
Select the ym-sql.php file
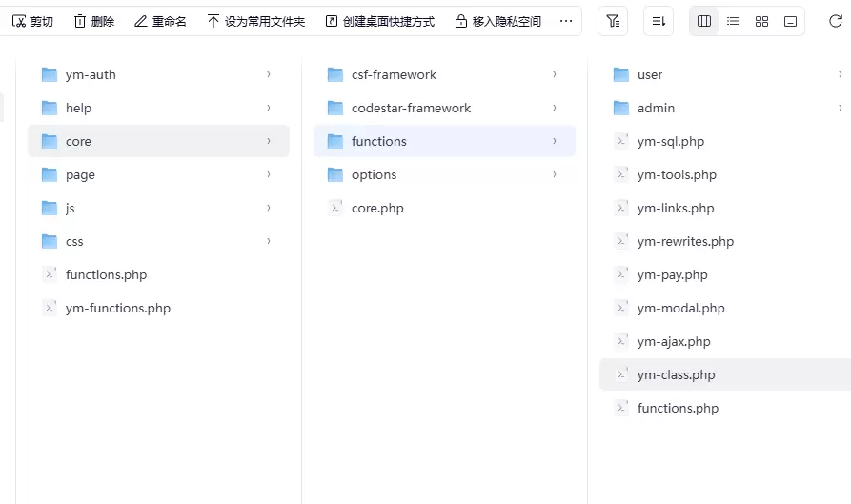point(725,141)
